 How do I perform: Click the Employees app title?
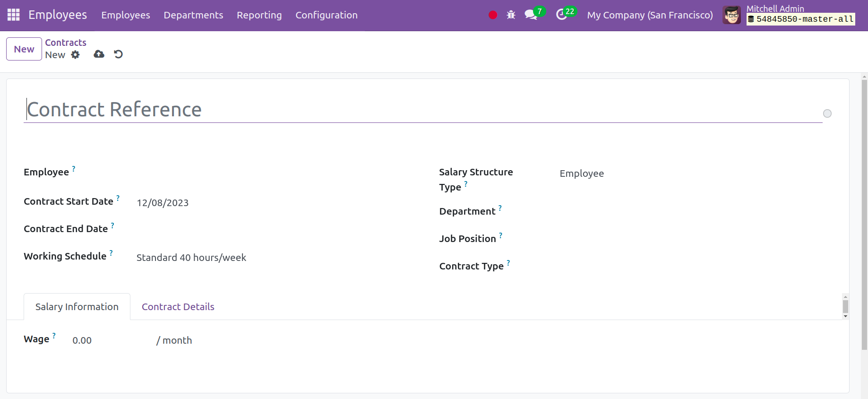coord(58,15)
